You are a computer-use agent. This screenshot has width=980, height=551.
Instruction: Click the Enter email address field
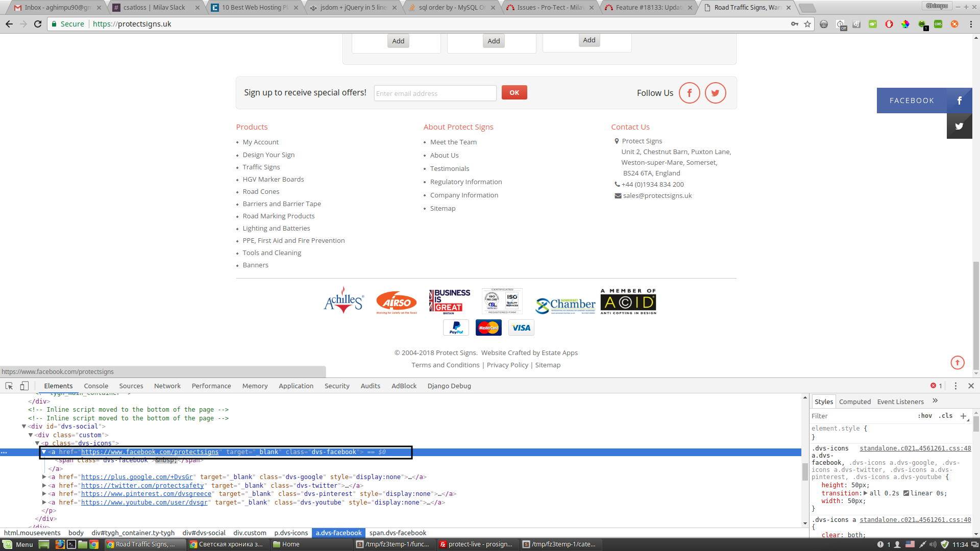435,93
